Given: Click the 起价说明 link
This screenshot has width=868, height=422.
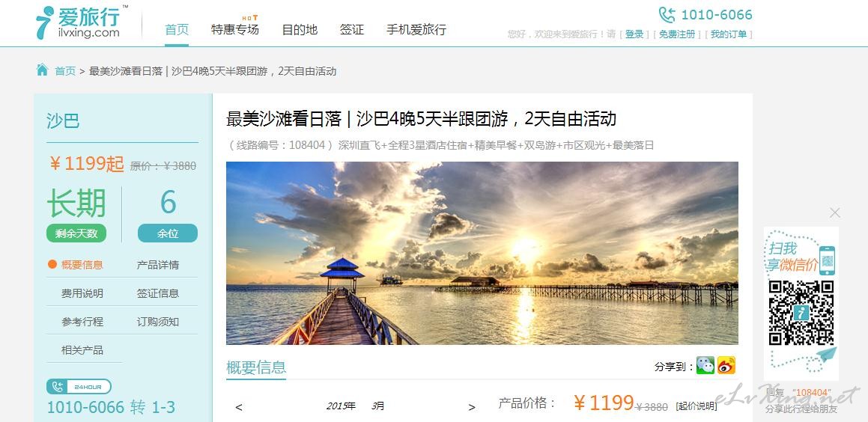Looking at the screenshot, I should point(696,406).
